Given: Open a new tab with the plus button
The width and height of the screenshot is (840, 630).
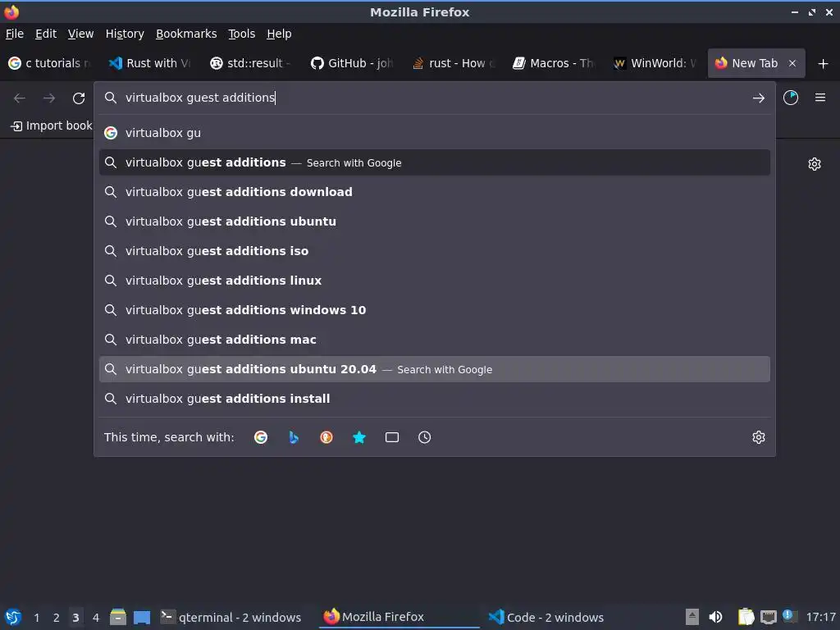Looking at the screenshot, I should pyautogui.click(x=823, y=64).
